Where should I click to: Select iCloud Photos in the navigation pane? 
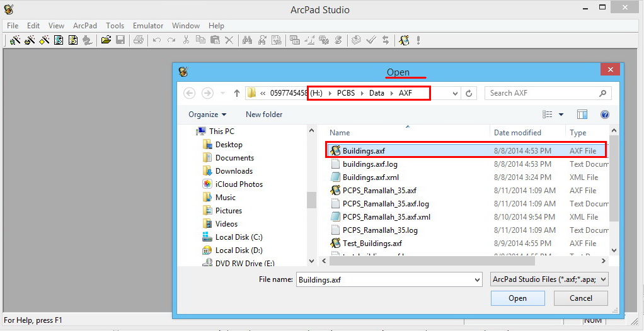pyautogui.click(x=233, y=184)
